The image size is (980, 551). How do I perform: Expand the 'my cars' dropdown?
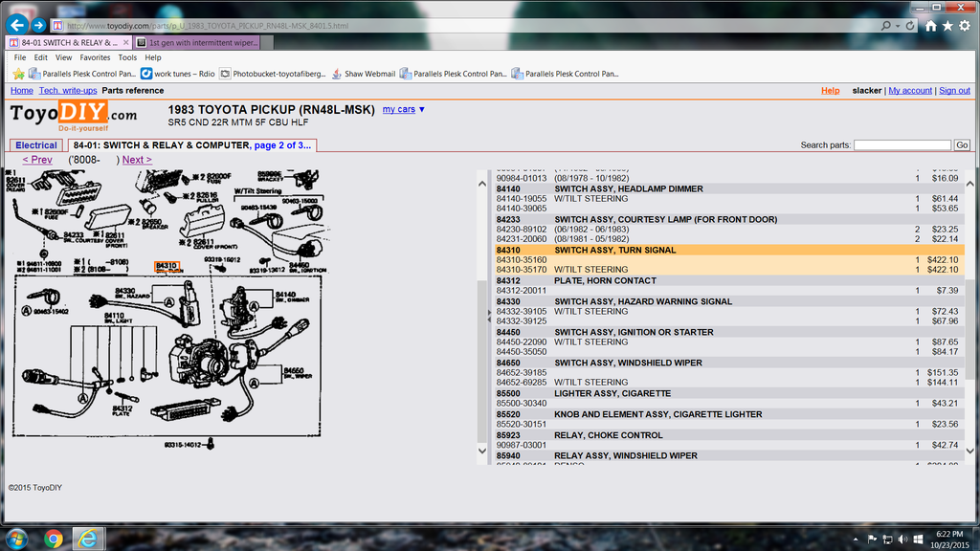click(x=404, y=109)
